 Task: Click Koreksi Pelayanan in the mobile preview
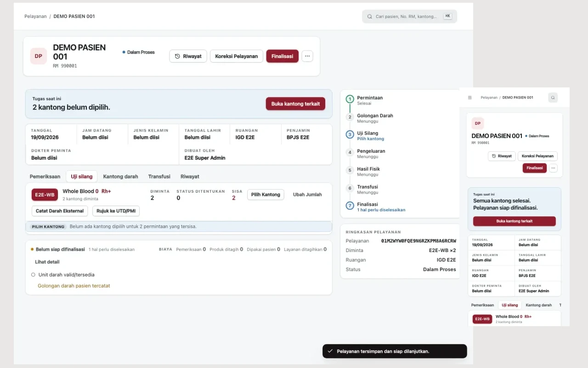538,156
